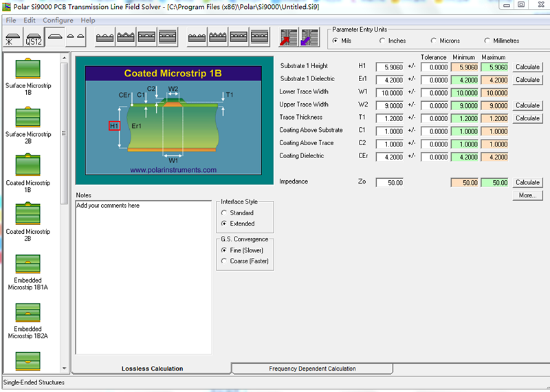
Task: Select the differential offset coplanar stripline icon
Action: [x=260, y=37]
